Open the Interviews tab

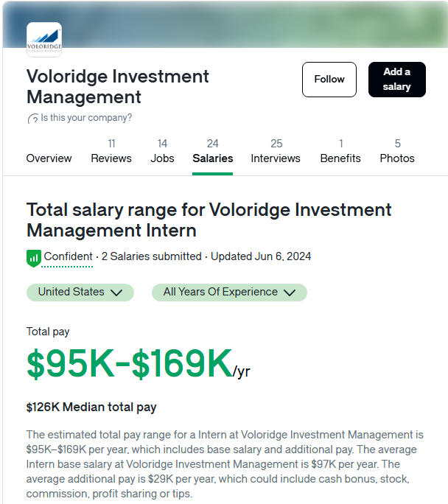276,151
